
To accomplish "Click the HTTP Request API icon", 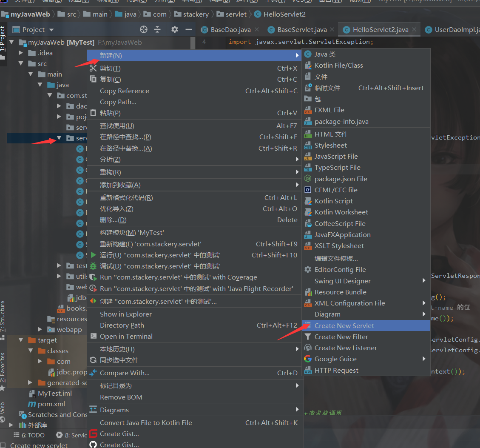I will [308, 370].
